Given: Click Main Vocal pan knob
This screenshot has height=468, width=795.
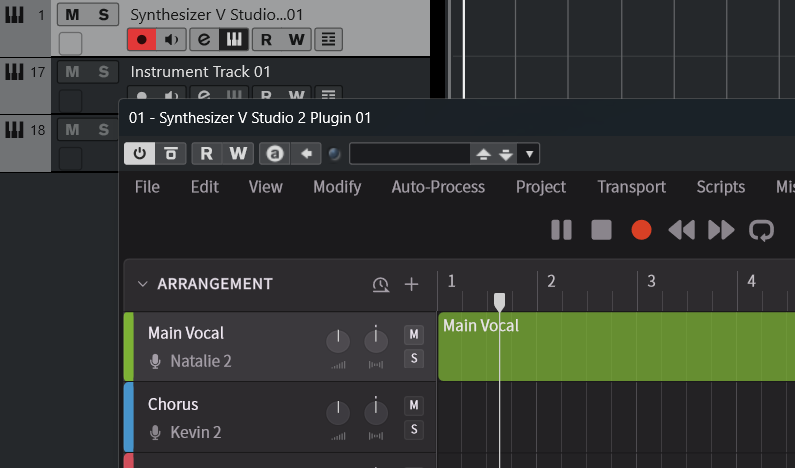Looking at the screenshot, I should tap(376, 341).
